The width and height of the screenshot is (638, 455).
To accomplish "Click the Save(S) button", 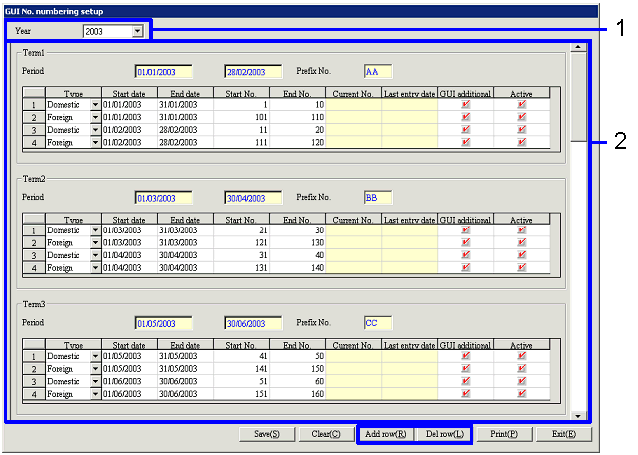I will (267, 434).
